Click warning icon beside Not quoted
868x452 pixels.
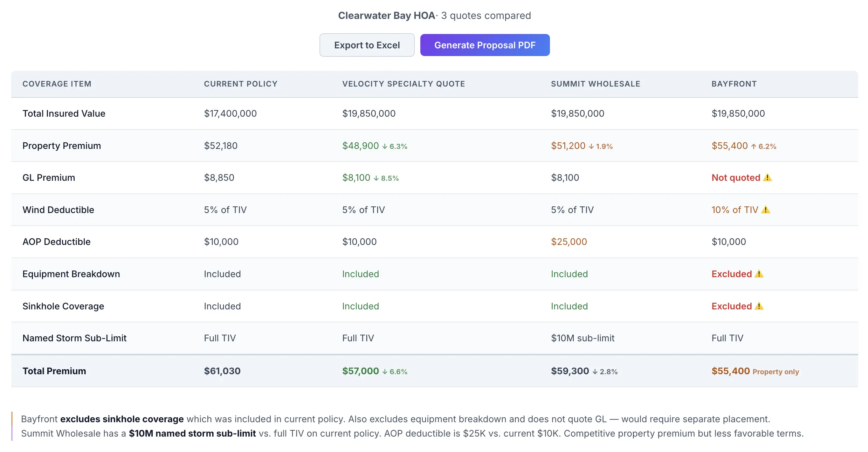(x=767, y=178)
